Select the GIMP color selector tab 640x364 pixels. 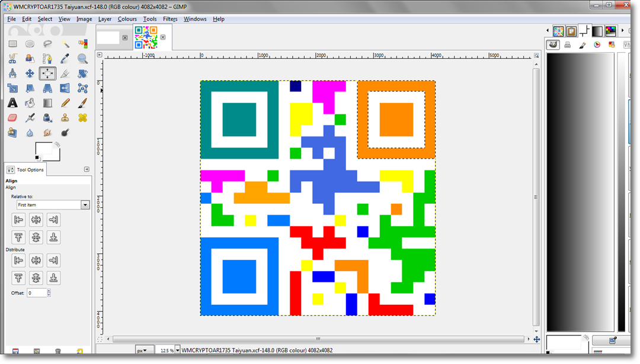553,45
